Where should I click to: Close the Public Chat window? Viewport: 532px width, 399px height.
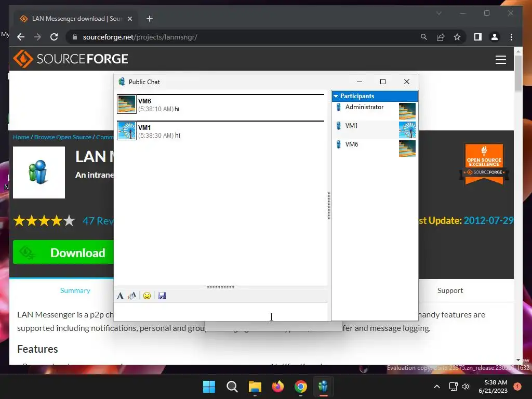(x=407, y=82)
